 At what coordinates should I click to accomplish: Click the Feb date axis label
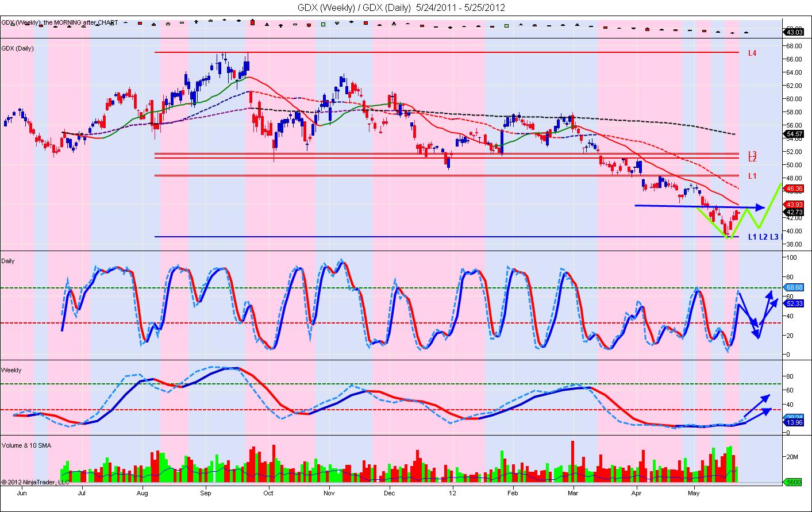(x=513, y=493)
